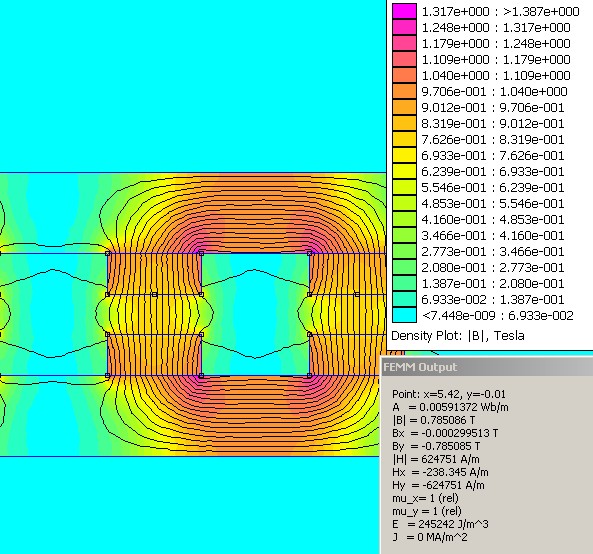Viewport: 593px width, 554px height.
Task: Click the swatch for range 8.319e-001 : 9.012e-001
Action: (x=404, y=123)
